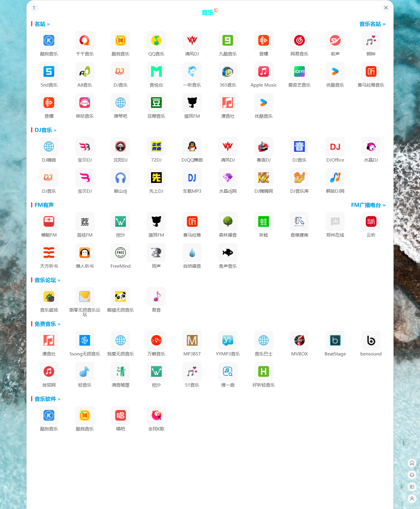Open the QQ音乐 site icon
The height and width of the screenshot is (509, 420).
tap(156, 41)
